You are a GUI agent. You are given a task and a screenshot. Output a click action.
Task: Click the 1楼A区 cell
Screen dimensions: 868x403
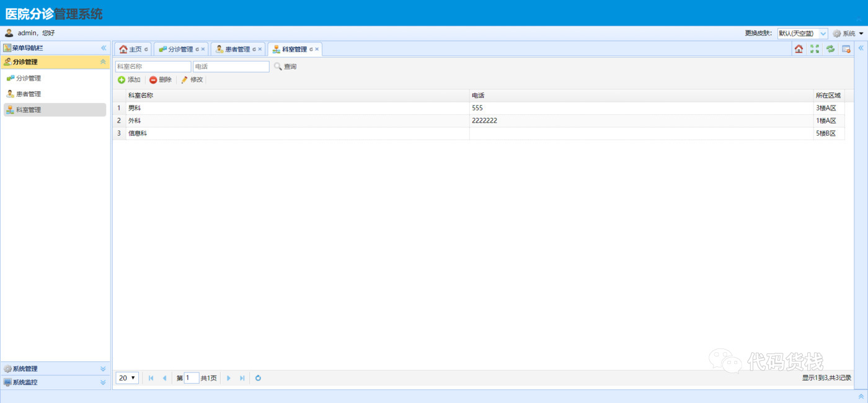829,121
